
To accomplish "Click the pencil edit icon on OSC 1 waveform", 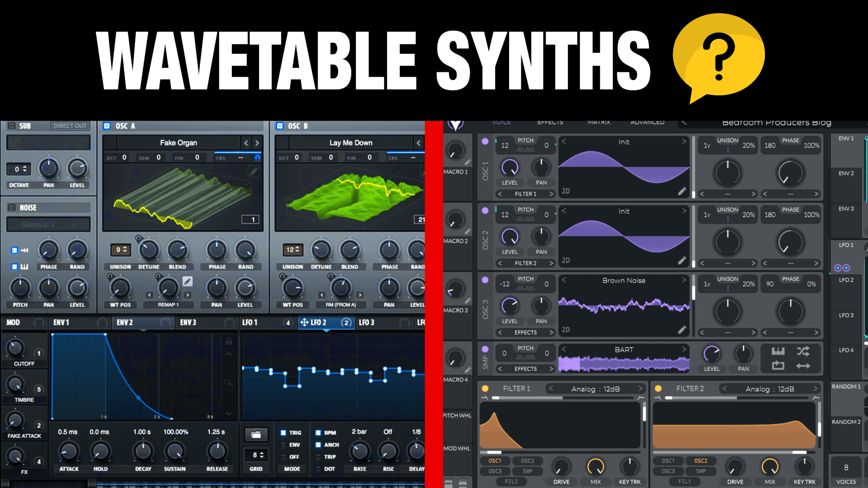I will 682,191.
